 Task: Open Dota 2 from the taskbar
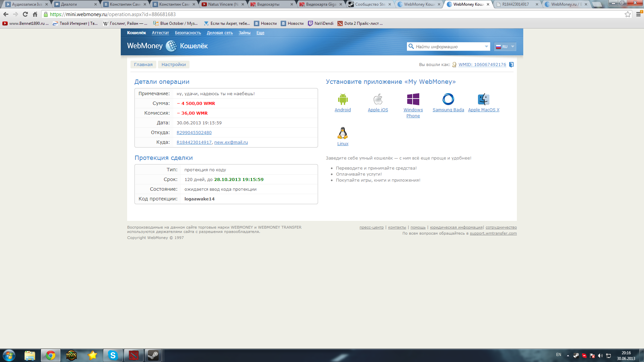[x=134, y=355]
